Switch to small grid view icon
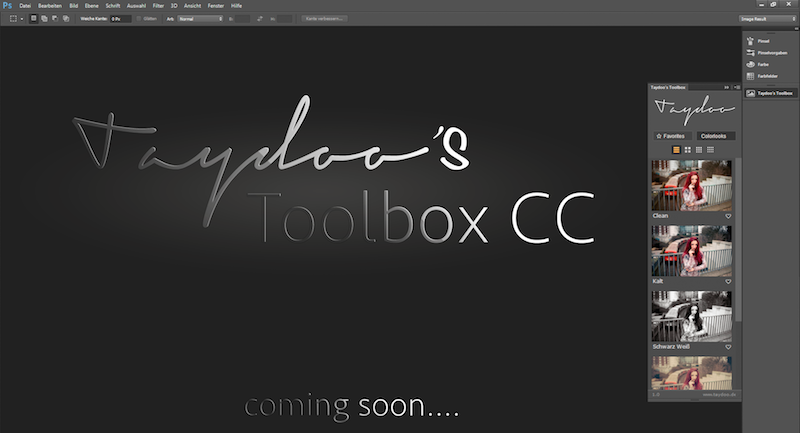 click(698, 150)
